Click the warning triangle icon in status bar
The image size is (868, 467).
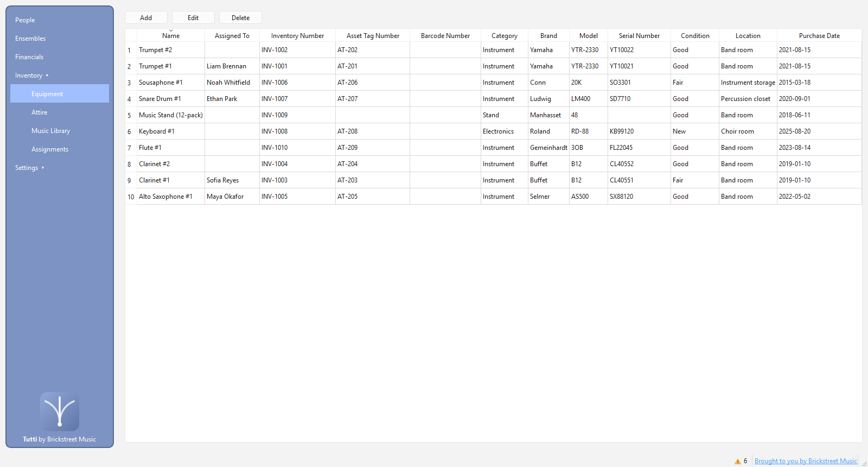738,461
